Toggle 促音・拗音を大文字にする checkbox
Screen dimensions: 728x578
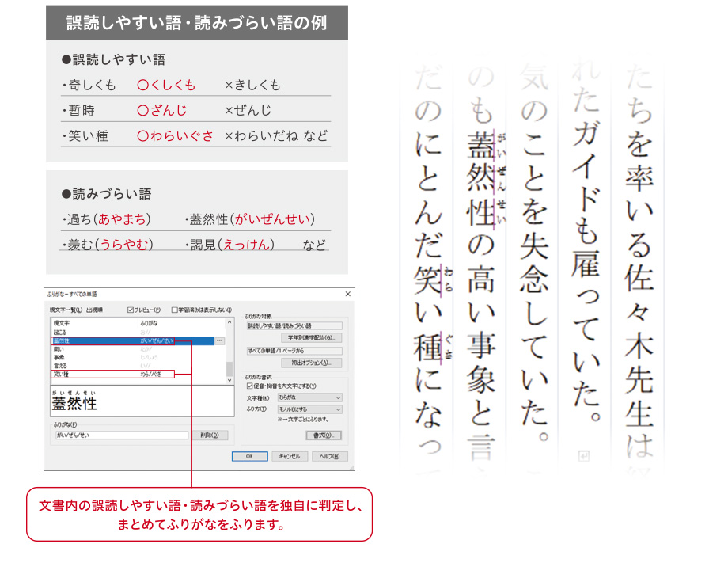coord(249,386)
